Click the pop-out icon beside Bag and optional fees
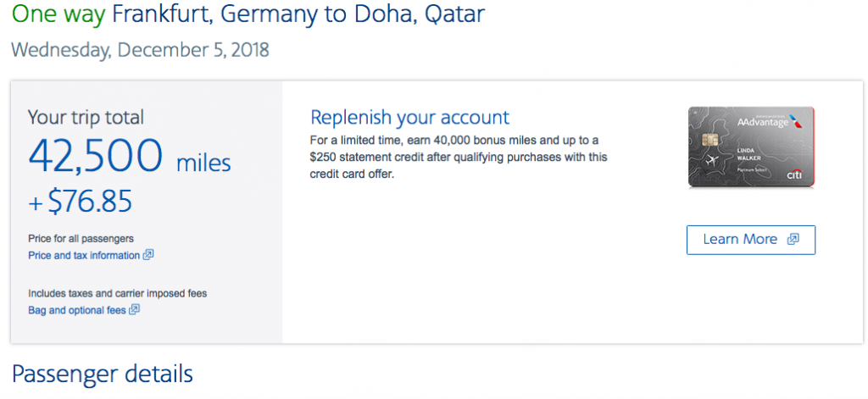Screen dimensions: 868x399 [x=135, y=309]
